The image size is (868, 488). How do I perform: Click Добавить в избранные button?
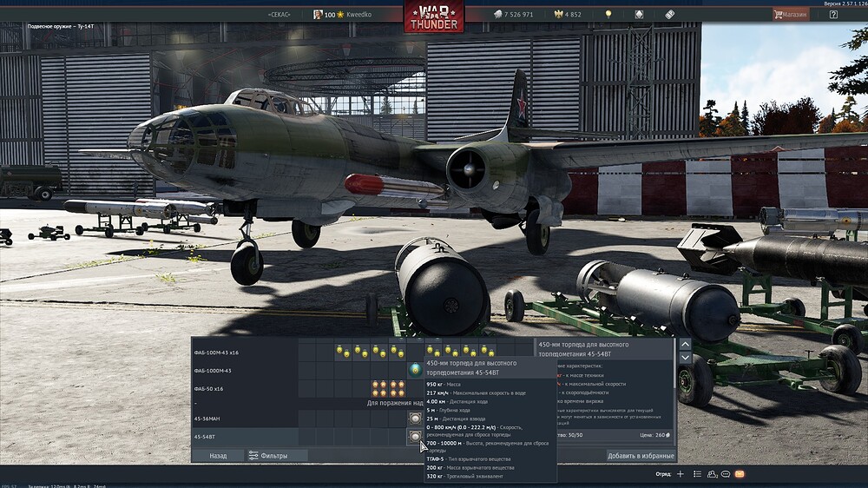coord(641,456)
